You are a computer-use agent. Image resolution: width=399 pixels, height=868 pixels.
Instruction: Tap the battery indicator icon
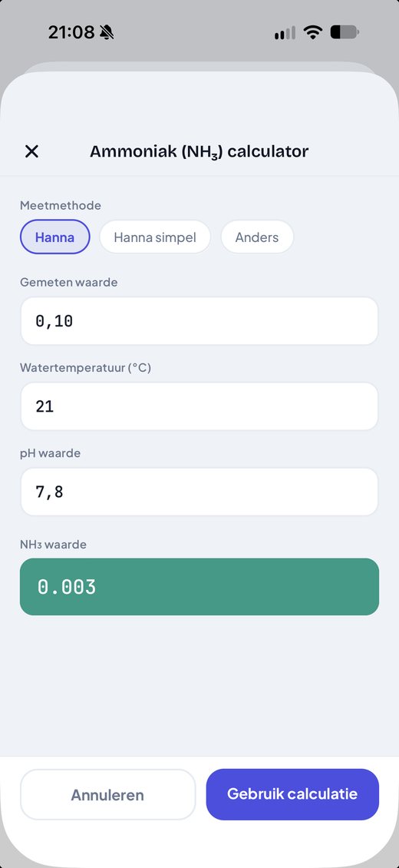(x=345, y=33)
